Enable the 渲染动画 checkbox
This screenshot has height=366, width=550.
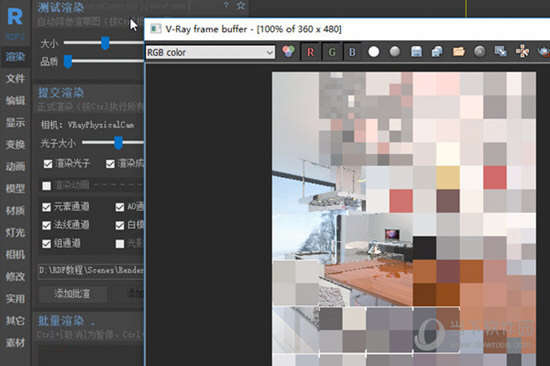tap(46, 186)
